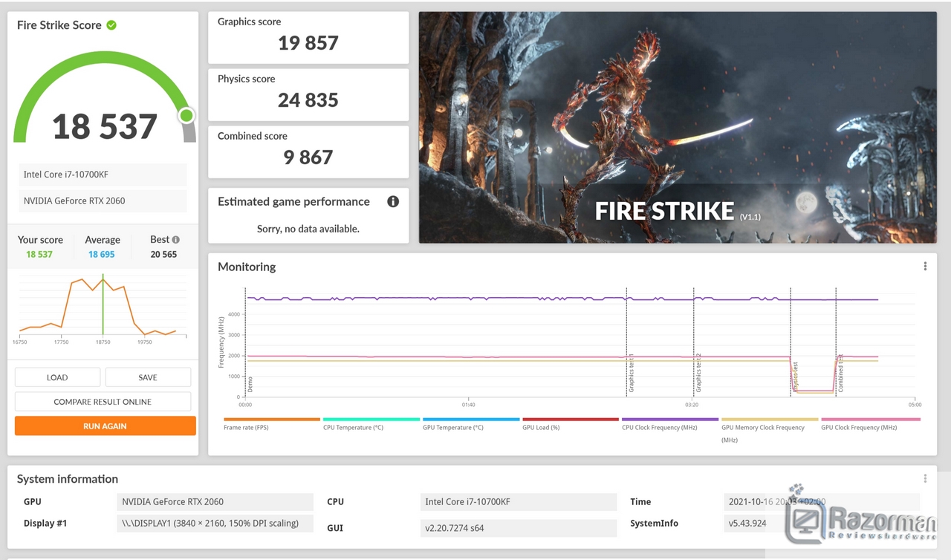This screenshot has width=951, height=560.
Task: Click the Graphics test 2 chart marker
Action: [698, 374]
